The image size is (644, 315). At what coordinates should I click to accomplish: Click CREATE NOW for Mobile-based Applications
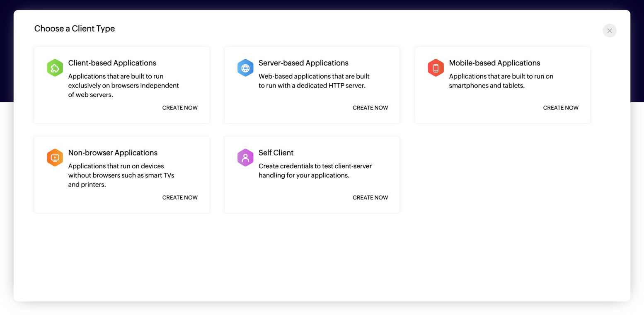560,108
